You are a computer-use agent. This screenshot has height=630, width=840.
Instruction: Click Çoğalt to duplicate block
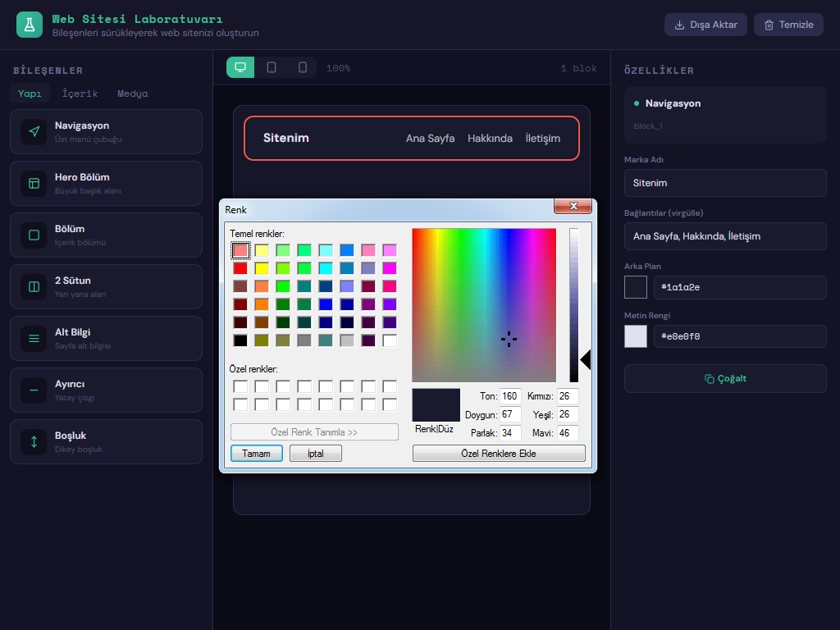pos(725,379)
